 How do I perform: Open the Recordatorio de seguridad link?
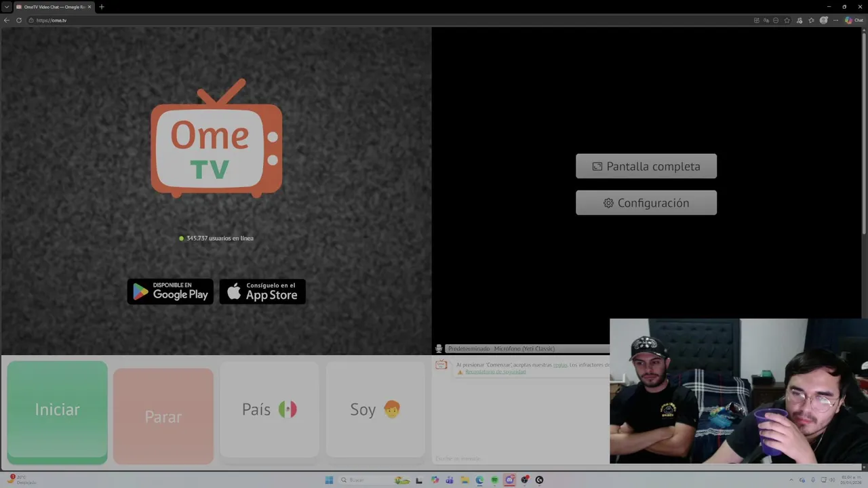click(x=495, y=371)
